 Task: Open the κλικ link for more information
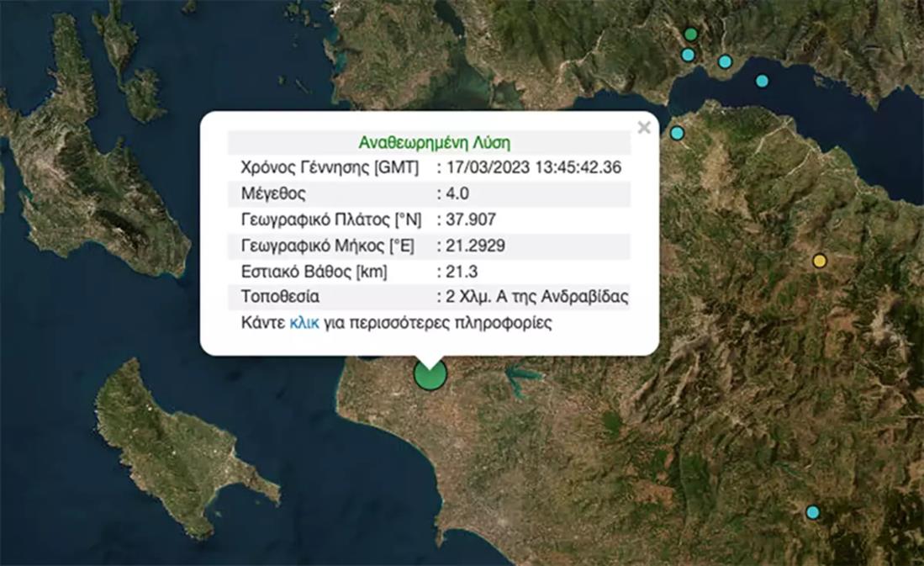[x=304, y=323]
